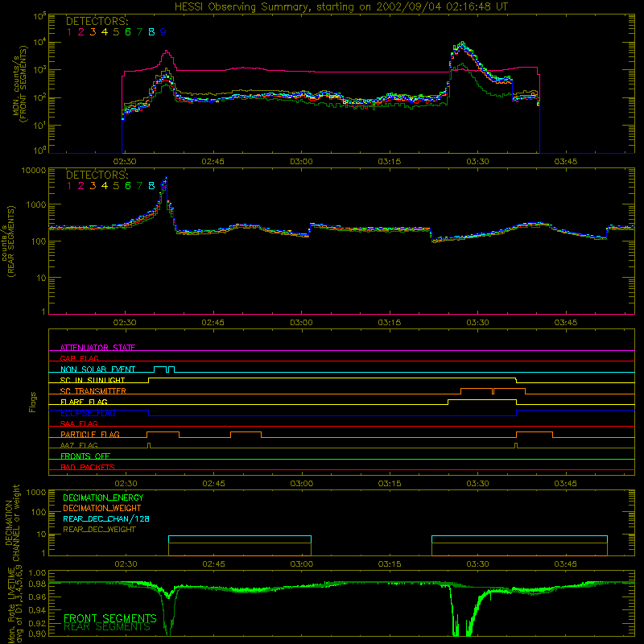Select red detector 1 in the front segments legend

(69, 32)
